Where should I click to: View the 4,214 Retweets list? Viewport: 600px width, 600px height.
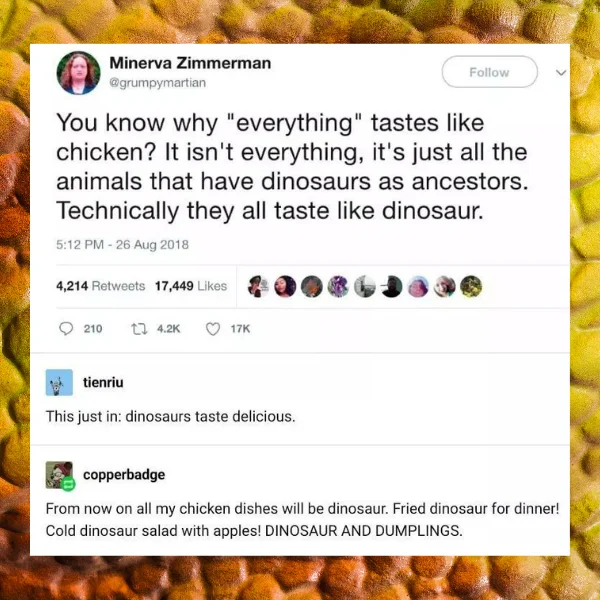[101, 286]
